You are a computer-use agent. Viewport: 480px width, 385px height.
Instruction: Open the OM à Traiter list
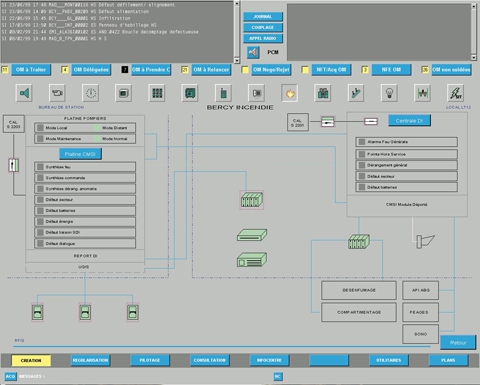pos(31,70)
